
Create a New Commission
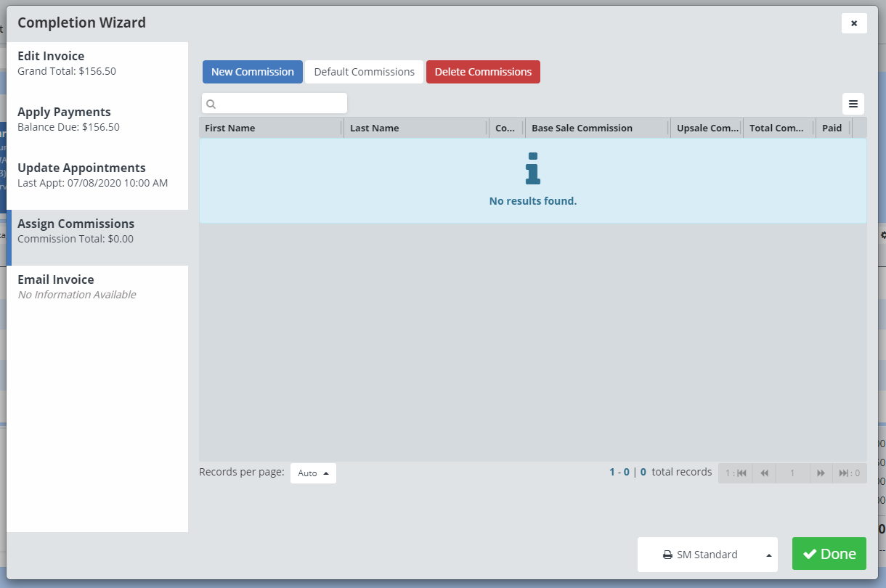tap(252, 72)
